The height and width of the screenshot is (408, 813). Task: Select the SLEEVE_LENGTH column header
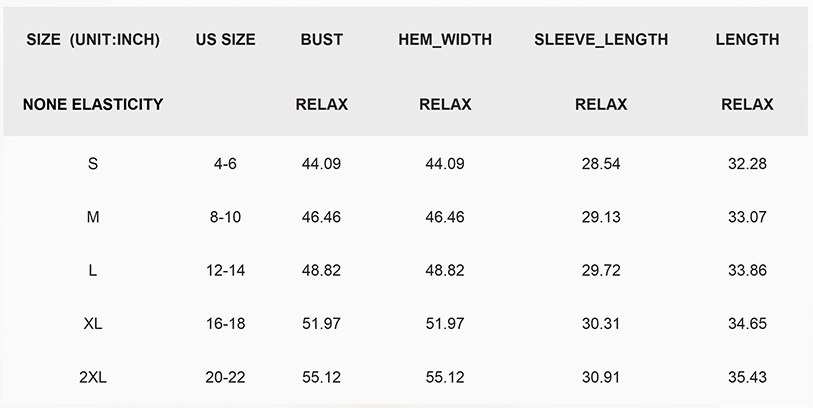click(x=601, y=40)
